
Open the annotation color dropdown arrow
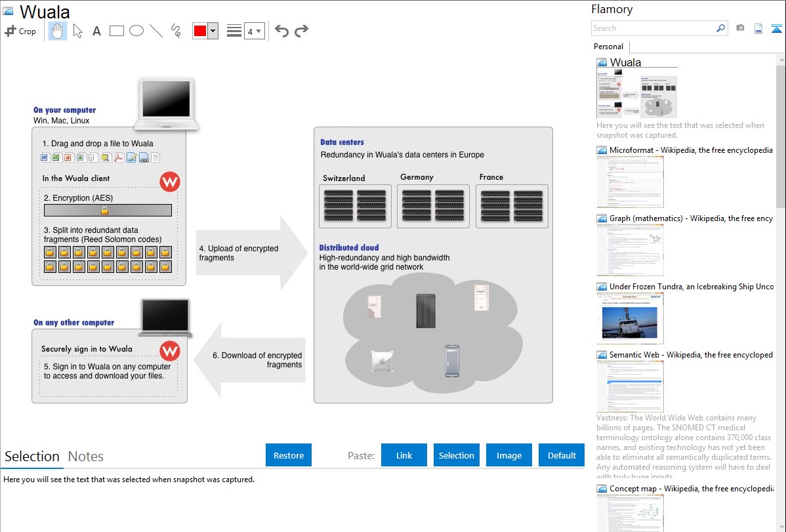pos(213,31)
